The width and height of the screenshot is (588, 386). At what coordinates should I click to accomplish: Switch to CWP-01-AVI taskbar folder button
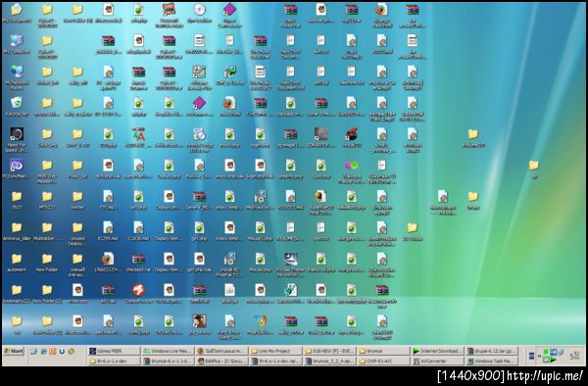pos(383,362)
